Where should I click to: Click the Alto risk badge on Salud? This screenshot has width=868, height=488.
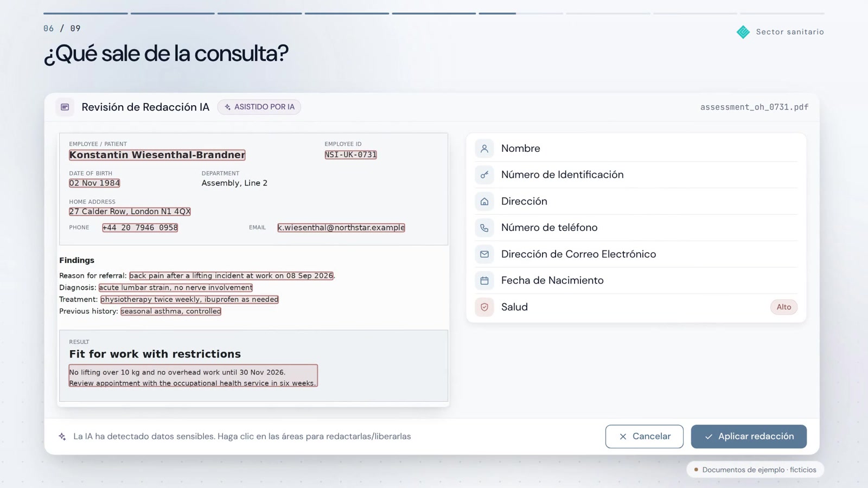tap(784, 307)
